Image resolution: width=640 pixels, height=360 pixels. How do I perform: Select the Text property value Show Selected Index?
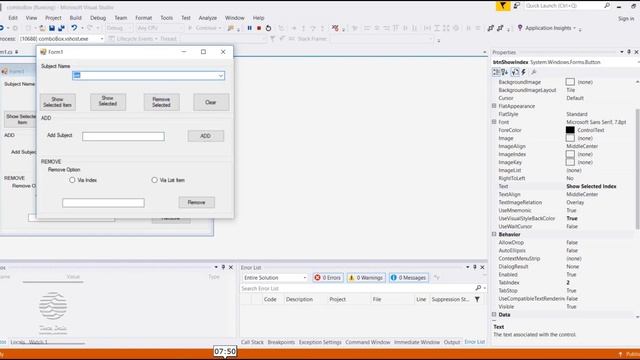[591, 186]
